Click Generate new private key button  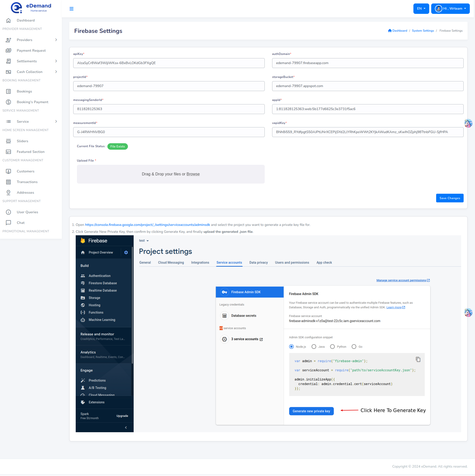311,411
